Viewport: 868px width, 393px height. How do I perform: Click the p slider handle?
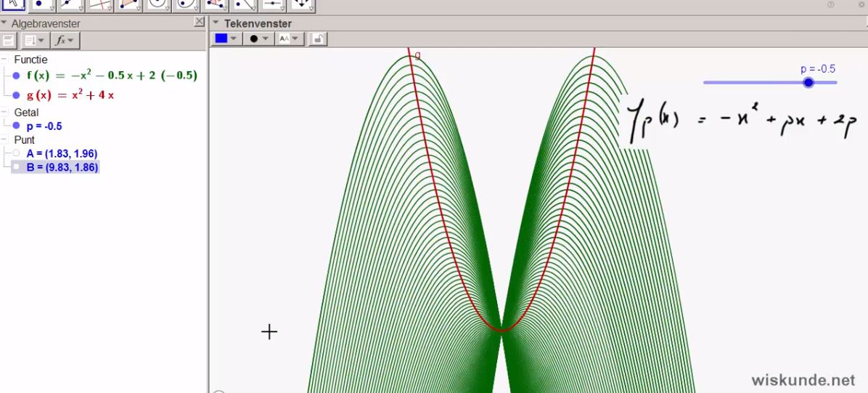(808, 83)
